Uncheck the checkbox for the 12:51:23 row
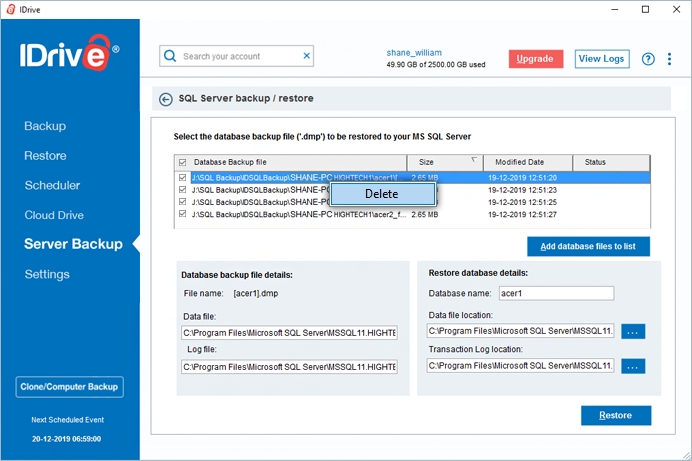692x461 pixels. coord(183,190)
